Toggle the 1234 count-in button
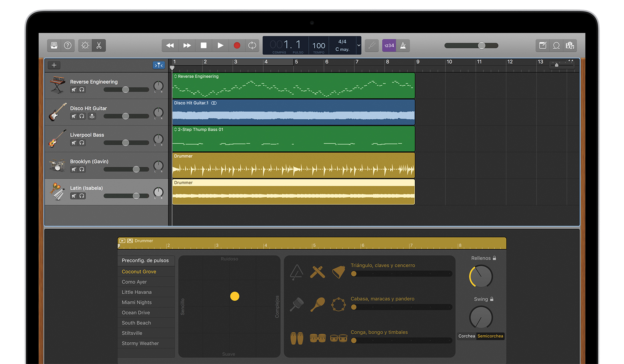Viewport: 624px width, 364px height. (389, 46)
